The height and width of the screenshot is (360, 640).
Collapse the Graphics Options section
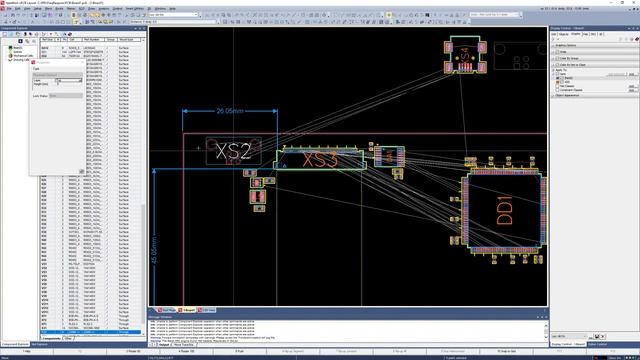[x=553, y=45]
